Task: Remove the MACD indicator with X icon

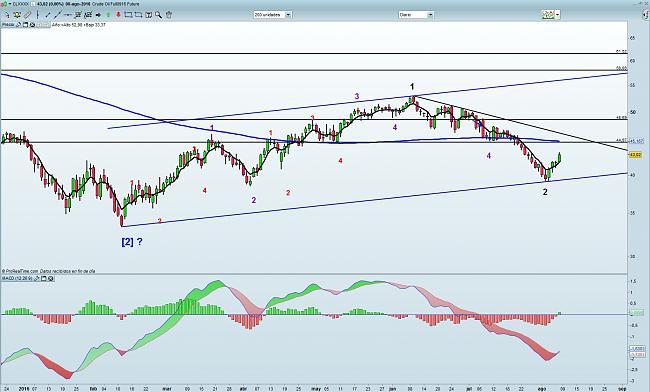Action: point(51,278)
